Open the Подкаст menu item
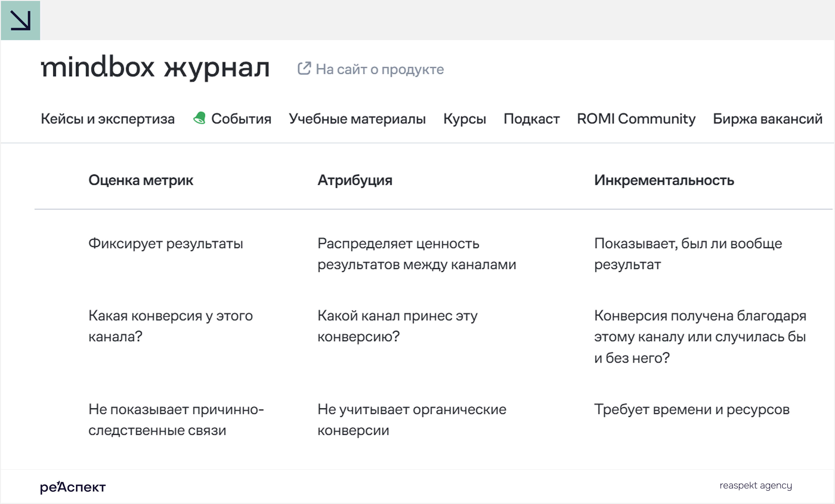This screenshot has width=835, height=504. 531,119
